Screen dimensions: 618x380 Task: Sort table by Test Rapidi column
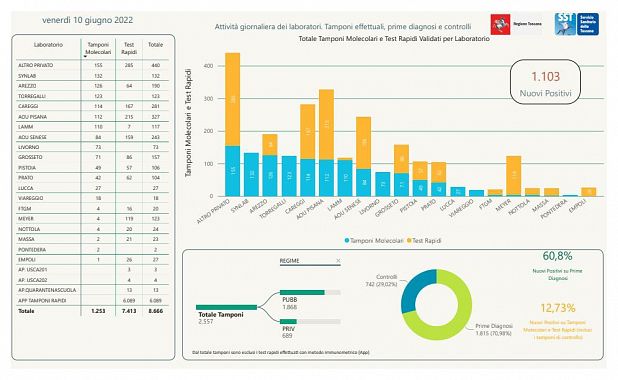[x=129, y=48]
